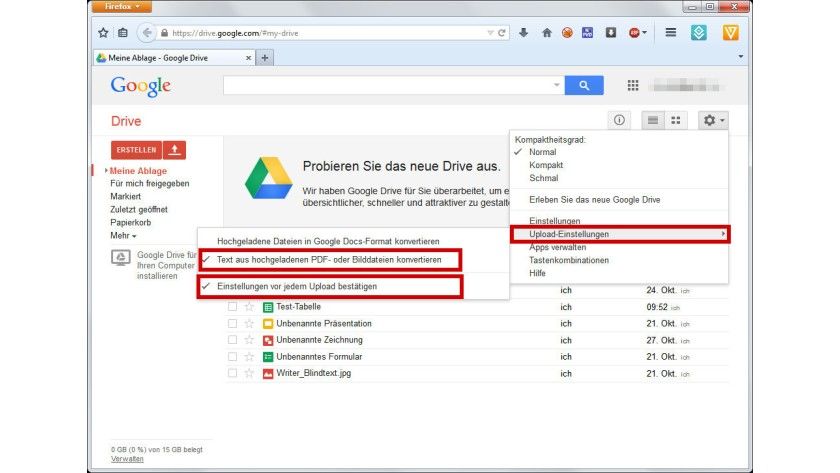
Task: Go back with the browser back arrow
Action: pos(146,33)
